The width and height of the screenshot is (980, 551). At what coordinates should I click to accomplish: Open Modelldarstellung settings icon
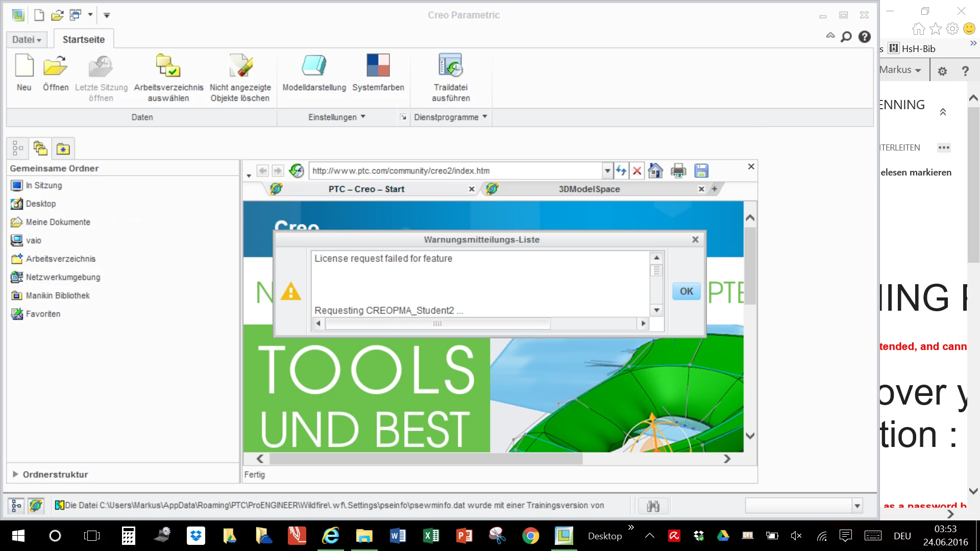pos(314,66)
